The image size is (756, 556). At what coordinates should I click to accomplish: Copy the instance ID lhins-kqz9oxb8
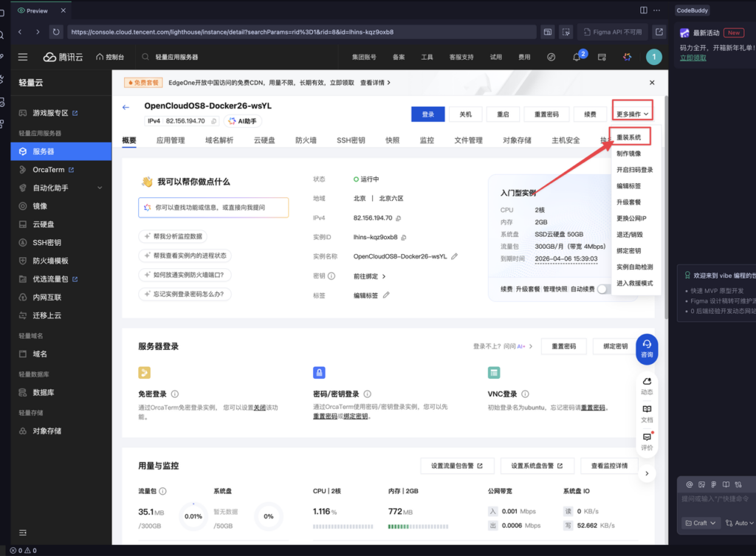click(x=404, y=237)
